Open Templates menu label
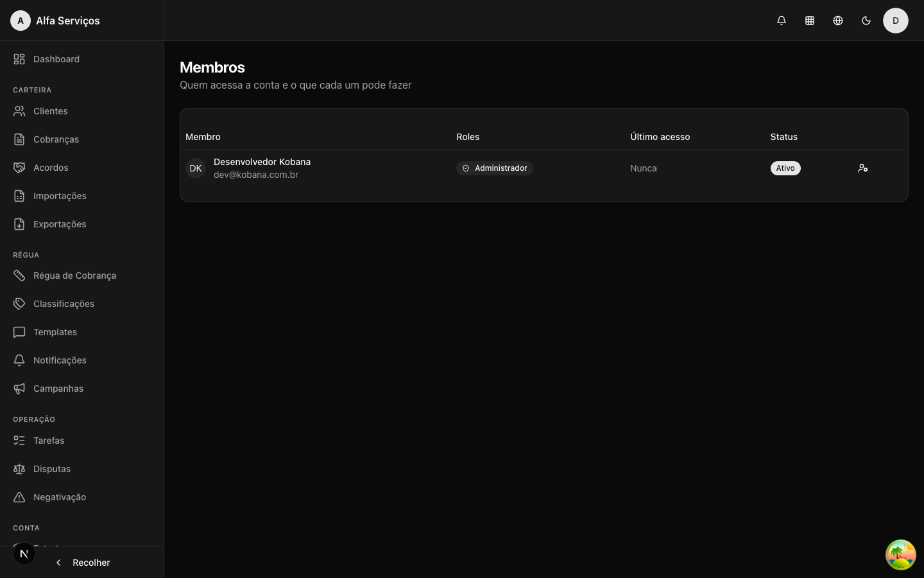This screenshot has width=924, height=578. [x=55, y=332]
